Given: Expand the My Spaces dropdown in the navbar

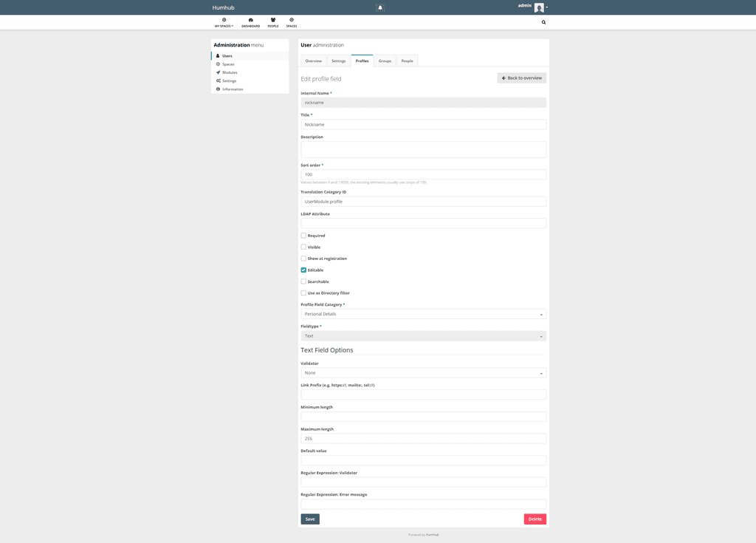Looking at the screenshot, I should 223,22.
